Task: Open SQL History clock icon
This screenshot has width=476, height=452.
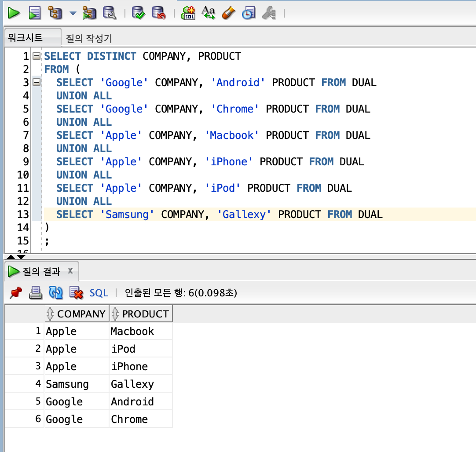Action: point(249,13)
